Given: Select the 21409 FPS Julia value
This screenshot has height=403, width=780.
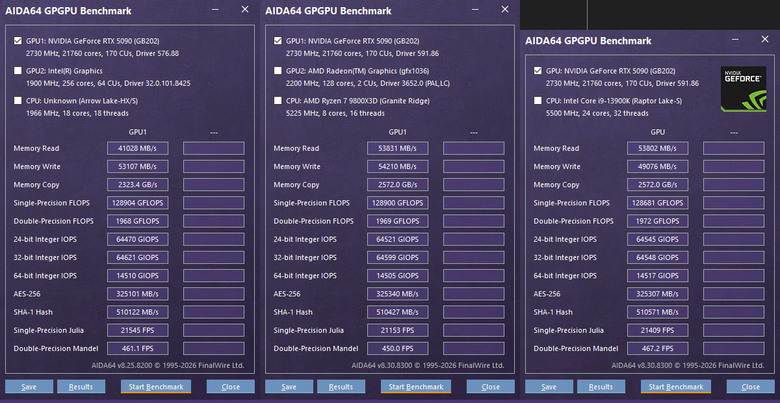Looking at the screenshot, I should pos(658,330).
